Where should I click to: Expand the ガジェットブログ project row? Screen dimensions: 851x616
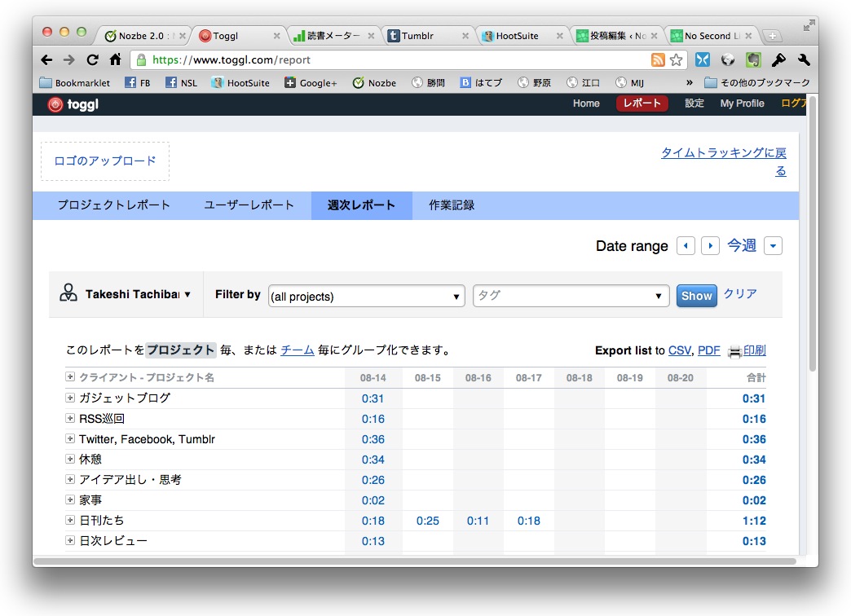70,398
